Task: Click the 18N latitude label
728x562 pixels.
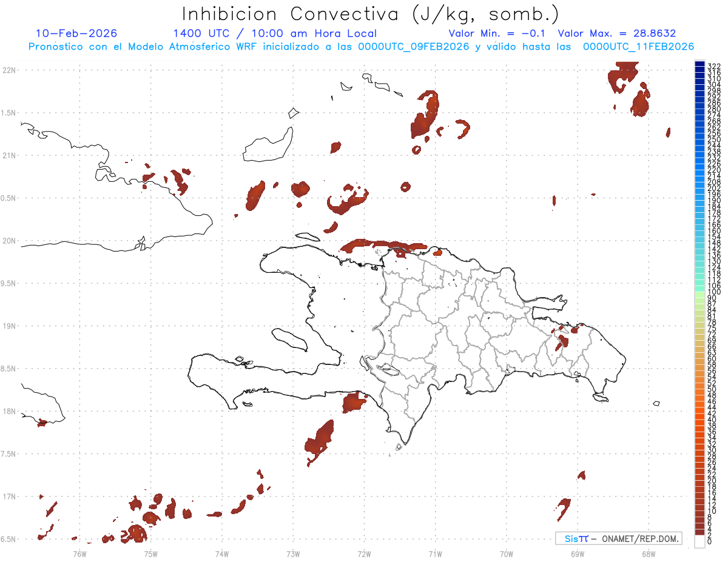Action: tap(9, 411)
